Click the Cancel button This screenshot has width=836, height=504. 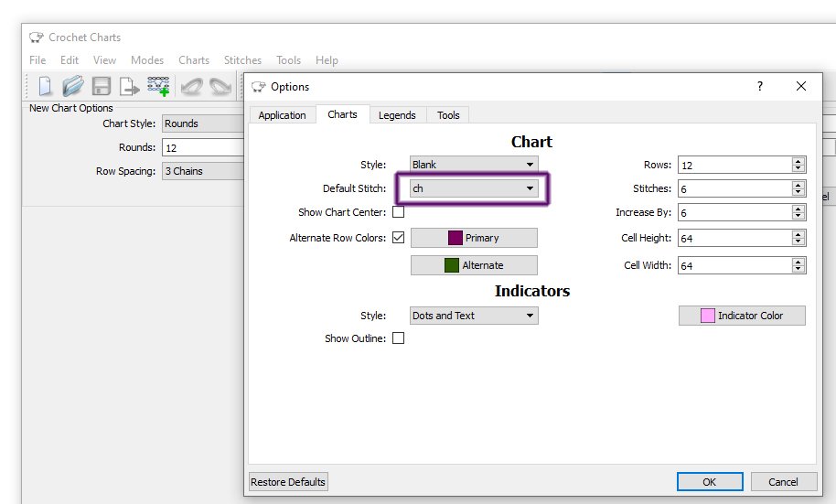point(783,482)
